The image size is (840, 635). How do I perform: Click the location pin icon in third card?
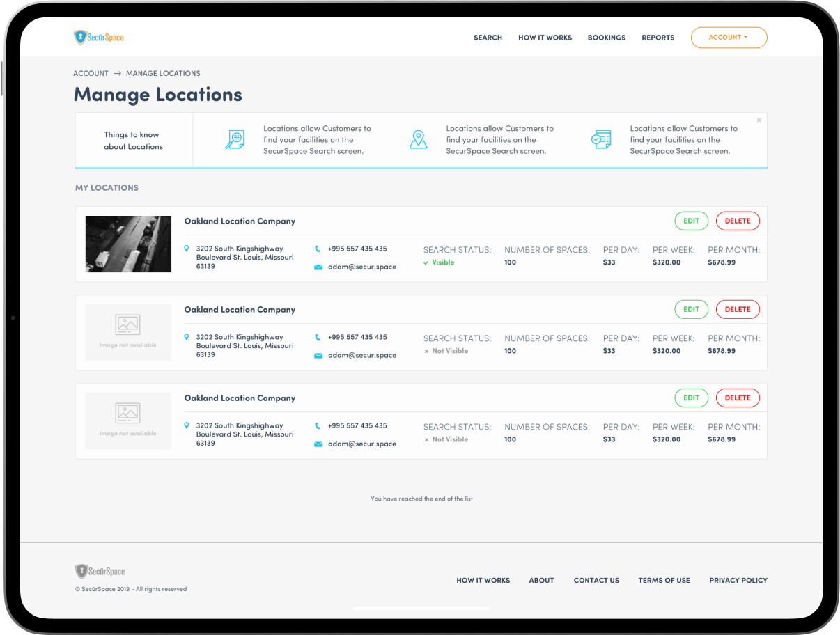pyautogui.click(x=187, y=425)
